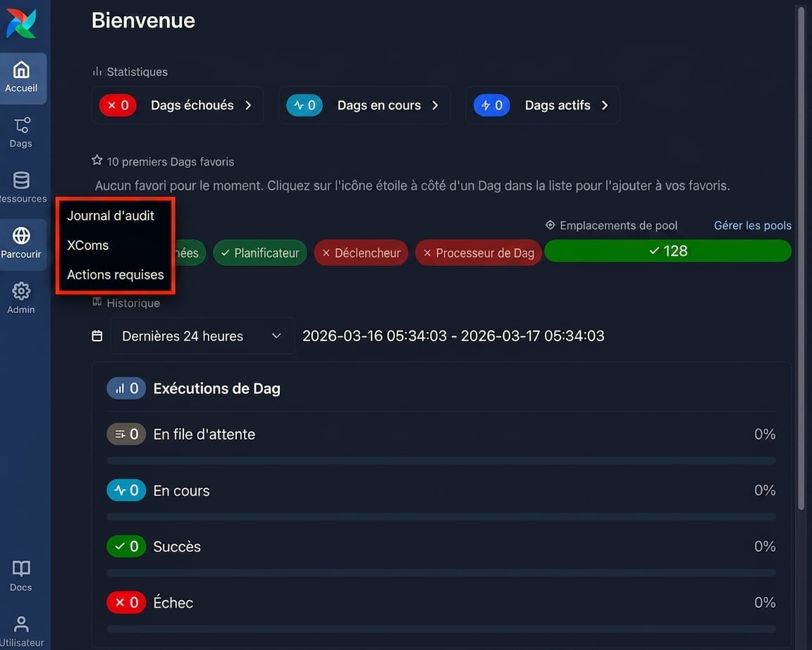Viewport: 812px width, 650px height.
Task: Click Succès green count badge
Action: click(x=126, y=546)
